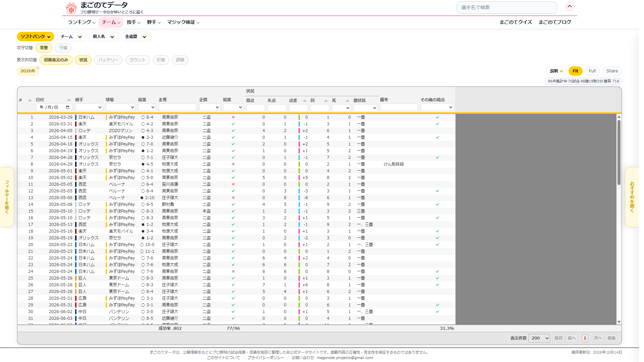Click the failed steal mark in row 1
This screenshot has height=362, width=644.
[x=233, y=117]
